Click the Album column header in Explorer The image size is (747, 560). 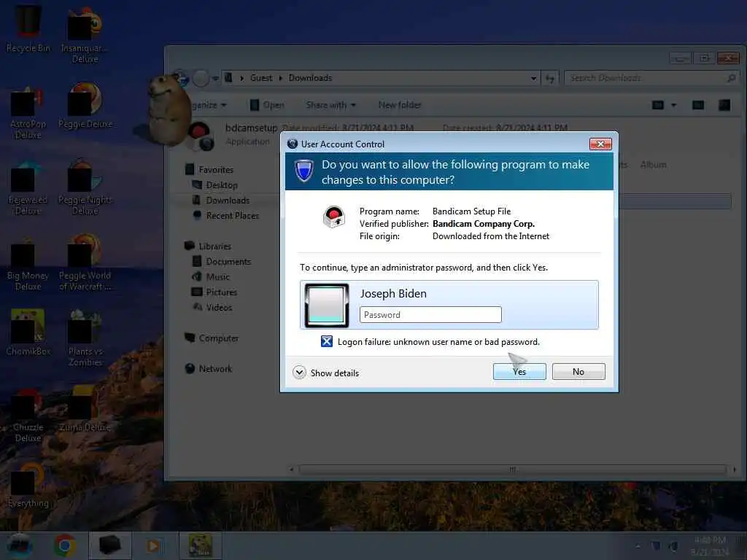tap(653, 165)
